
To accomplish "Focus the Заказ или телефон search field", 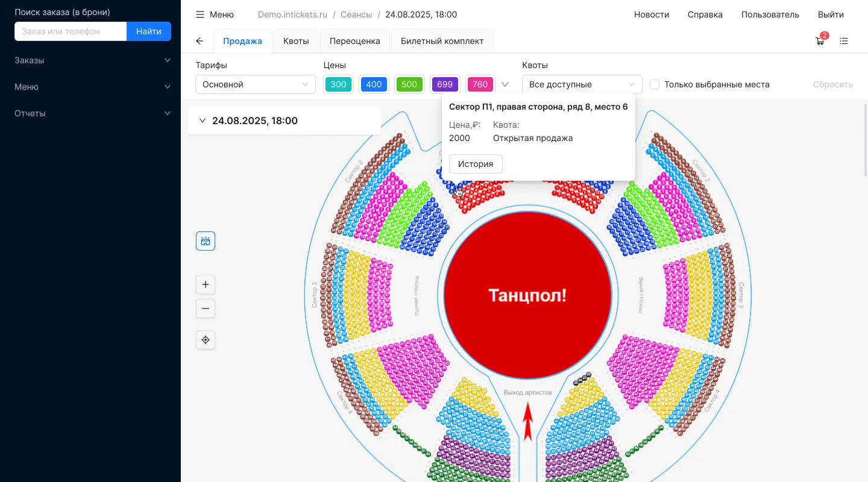I will [x=71, y=31].
